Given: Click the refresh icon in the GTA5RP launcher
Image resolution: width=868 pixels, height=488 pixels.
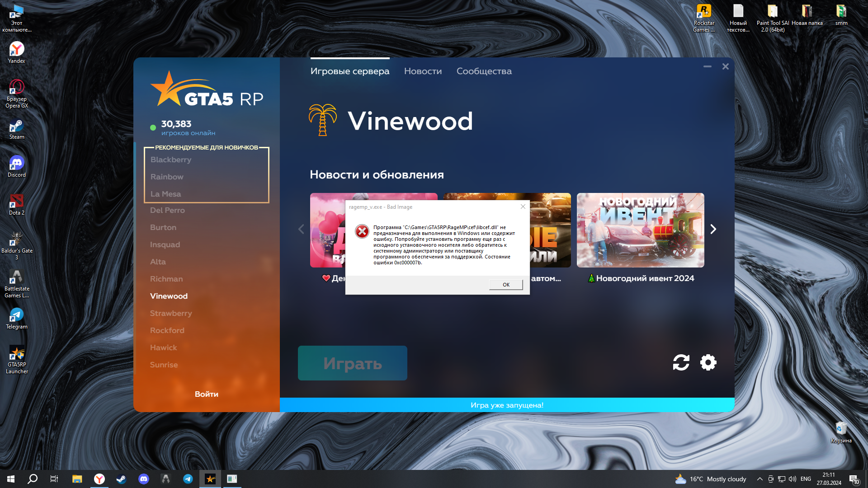Looking at the screenshot, I should [x=681, y=362].
